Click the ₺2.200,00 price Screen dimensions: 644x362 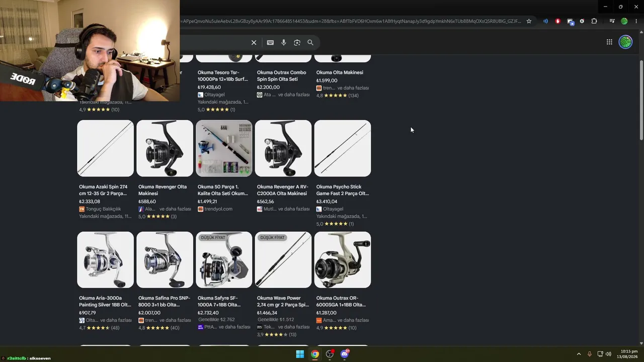click(268, 87)
